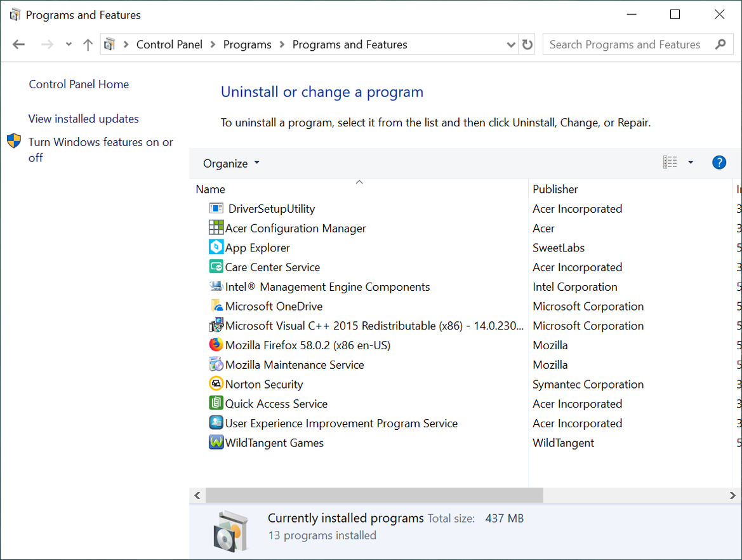
Task: Expand the chevron before Control Panel breadcrumb
Action: click(x=126, y=44)
